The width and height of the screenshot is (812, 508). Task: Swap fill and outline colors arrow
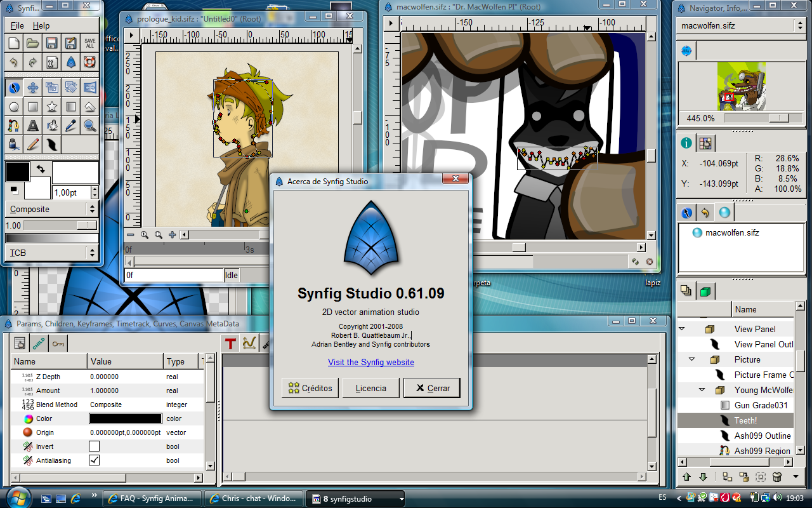coord(41,169)
